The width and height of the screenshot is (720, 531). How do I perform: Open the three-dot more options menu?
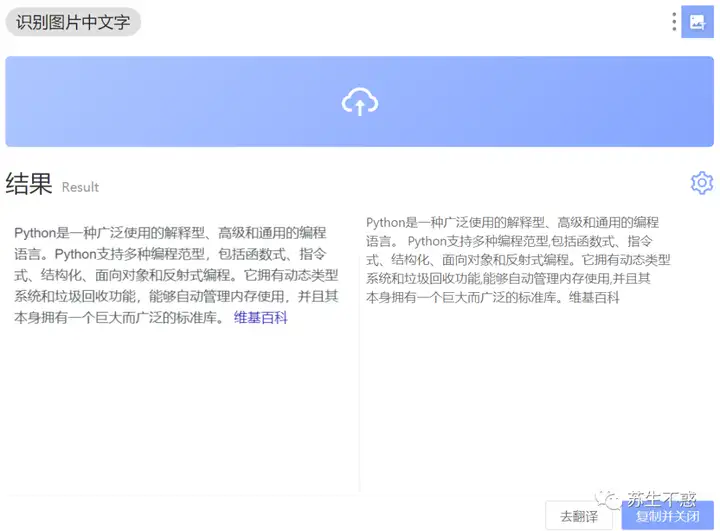click(674, 22)
